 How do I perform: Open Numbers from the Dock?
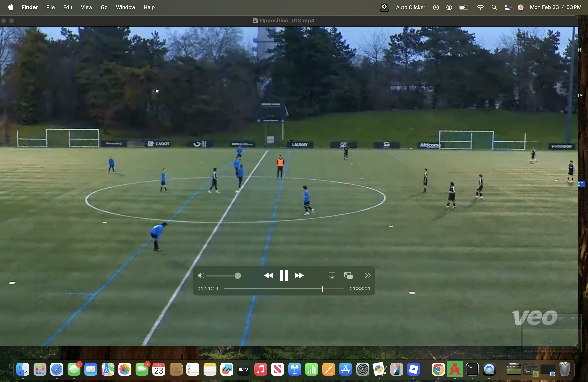tap(312, 369)
